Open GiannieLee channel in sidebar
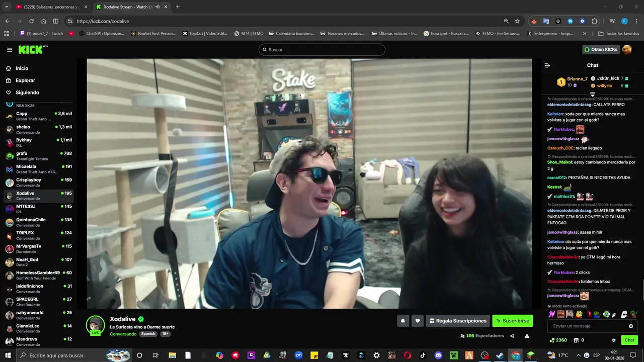Viewport: 644px width, 362px height. tap(39, 328)
